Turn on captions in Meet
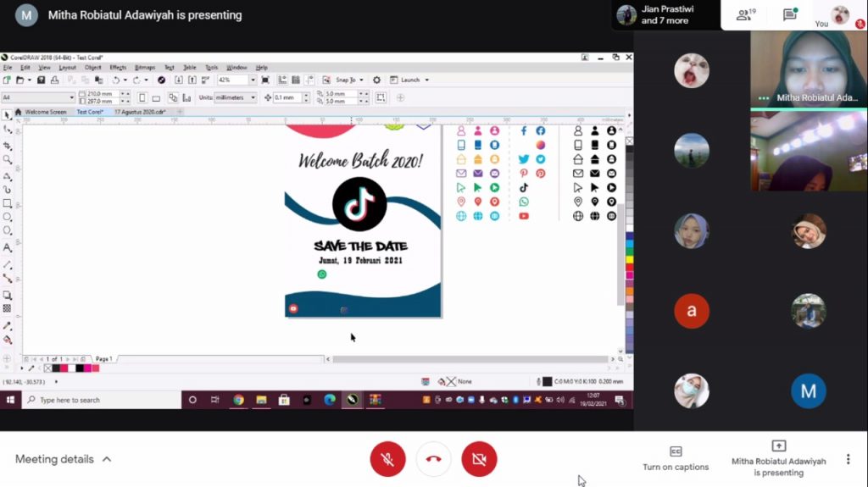Screen dimensions: 868x487 pos(676,459)
